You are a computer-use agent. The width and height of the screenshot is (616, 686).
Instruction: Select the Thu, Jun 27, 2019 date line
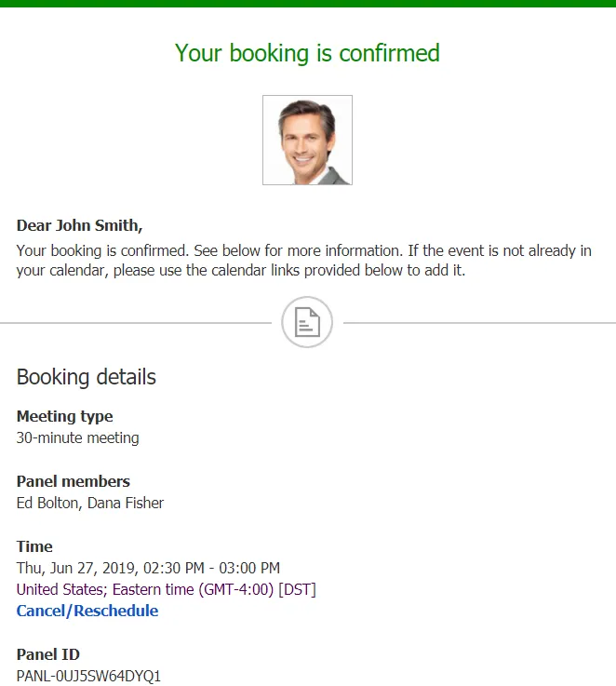coord(148,568)
